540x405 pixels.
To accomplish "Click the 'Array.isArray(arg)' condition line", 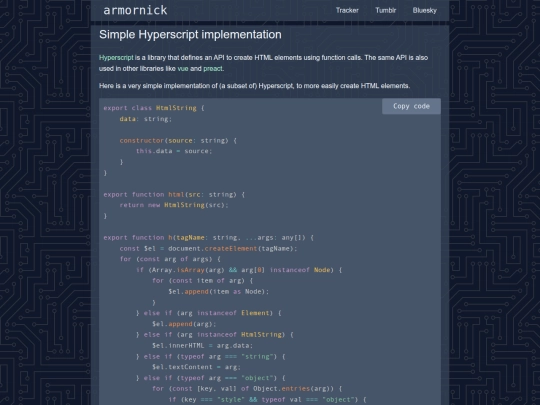I will coord(239,270).
